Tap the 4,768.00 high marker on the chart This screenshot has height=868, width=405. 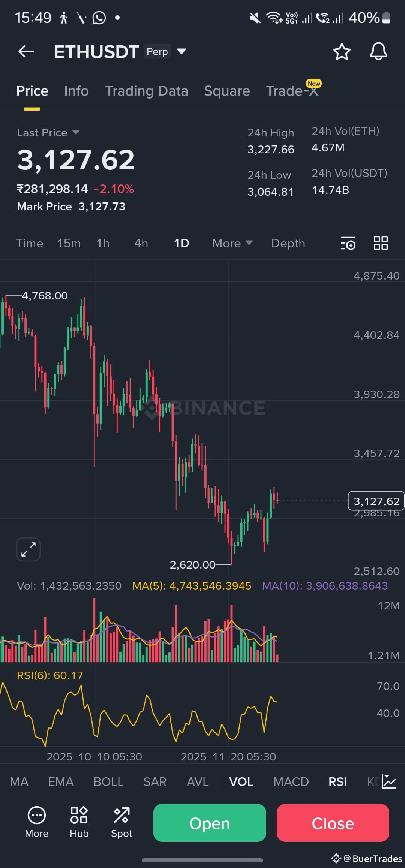point(45,296)
